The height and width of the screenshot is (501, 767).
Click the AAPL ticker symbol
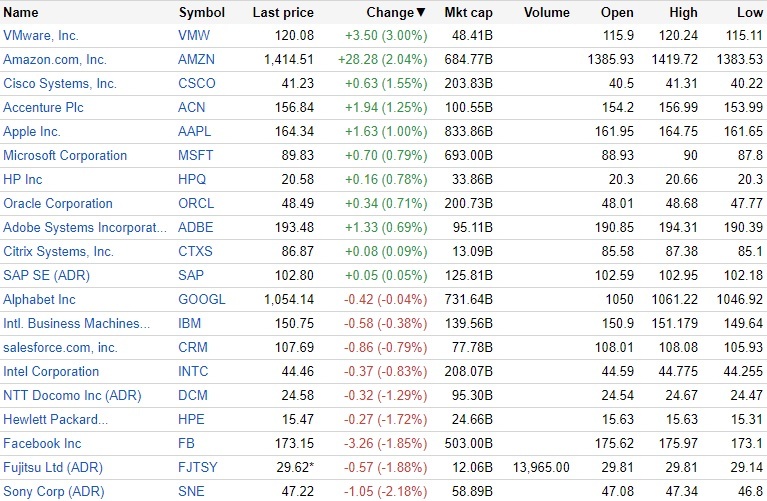click(x=195, y=132)
